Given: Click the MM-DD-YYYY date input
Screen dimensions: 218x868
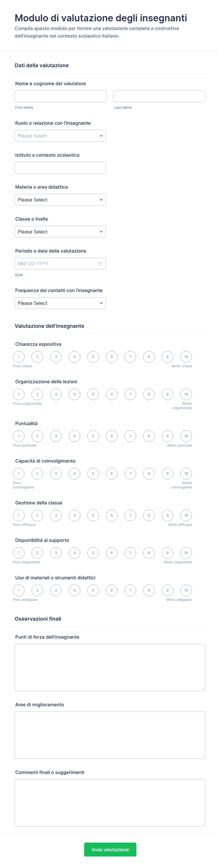Looking at the screenshot, I should click(60, 264).
